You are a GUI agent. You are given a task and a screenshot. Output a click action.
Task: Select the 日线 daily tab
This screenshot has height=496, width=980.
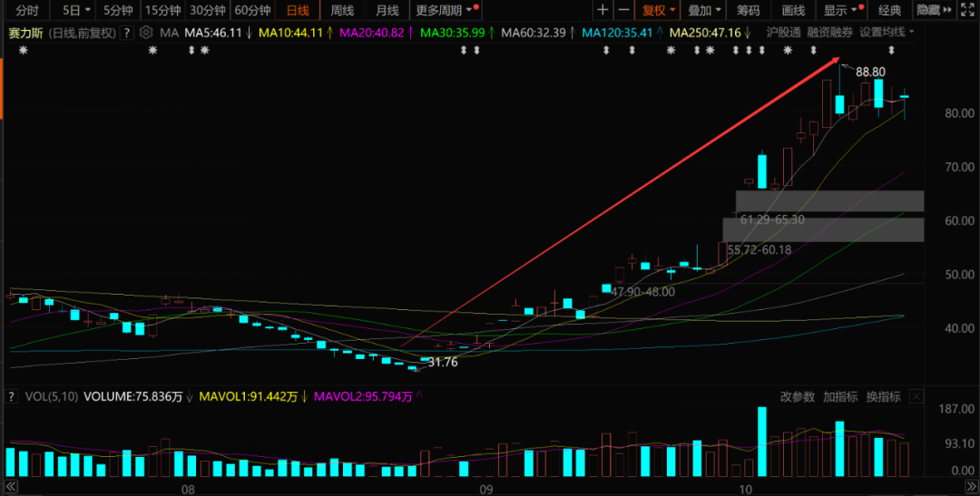(x=298, y=10)
